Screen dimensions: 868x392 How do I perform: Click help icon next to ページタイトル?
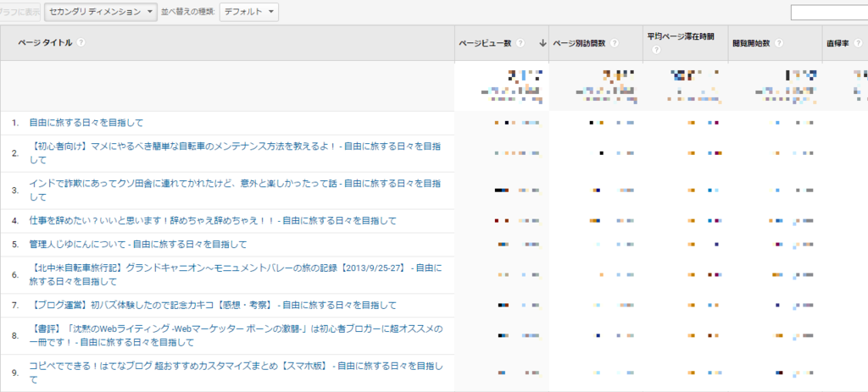click(x=81, y=42)
